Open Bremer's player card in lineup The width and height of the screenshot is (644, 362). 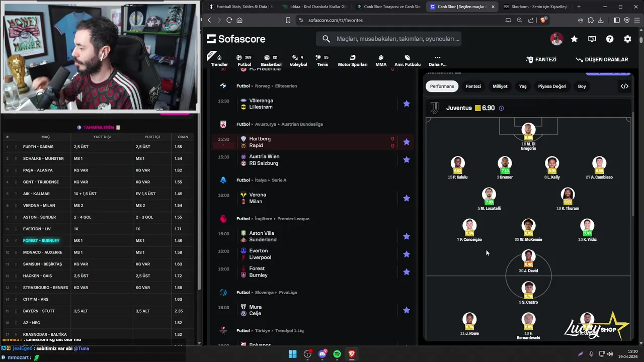click(505, 168)
